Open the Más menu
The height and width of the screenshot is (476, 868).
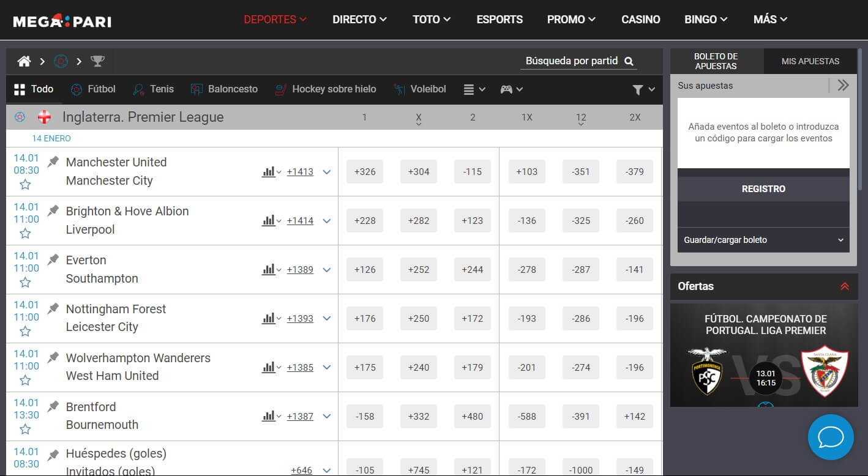[770, 20]
